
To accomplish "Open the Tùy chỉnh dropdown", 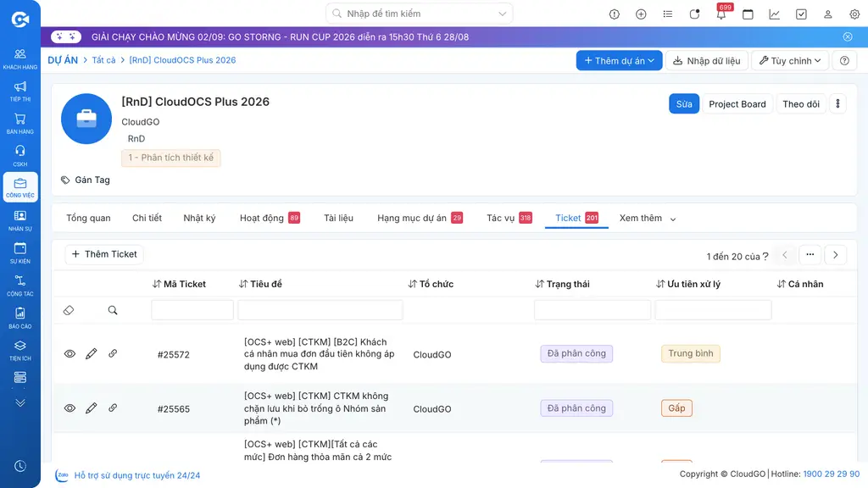I will [x=790, y=60].
